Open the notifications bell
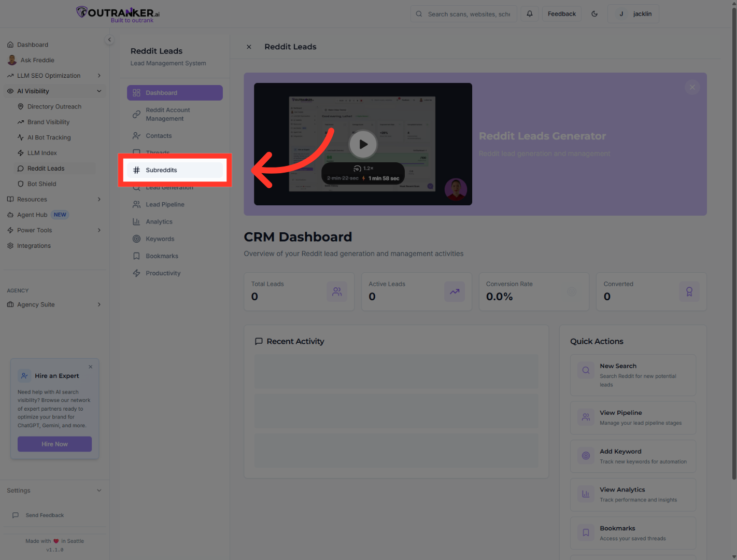The image size is (737, 560). coord(530,14)
